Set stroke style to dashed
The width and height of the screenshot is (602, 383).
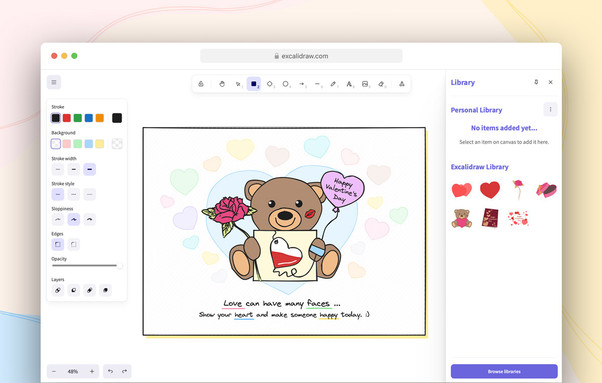73,194
